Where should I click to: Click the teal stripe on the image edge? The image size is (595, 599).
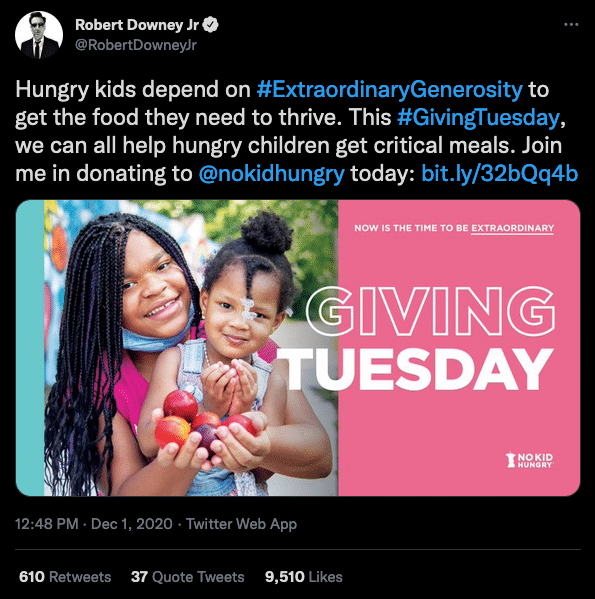[30, 348]
